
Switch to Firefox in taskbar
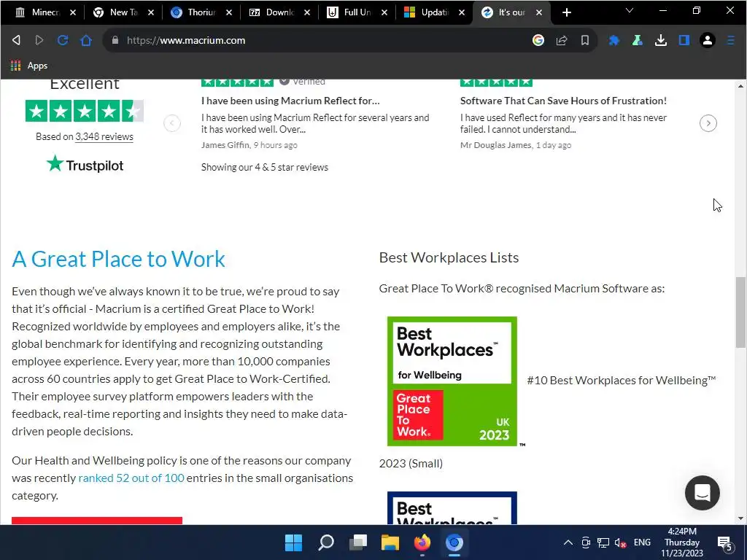tap(422, 542)
